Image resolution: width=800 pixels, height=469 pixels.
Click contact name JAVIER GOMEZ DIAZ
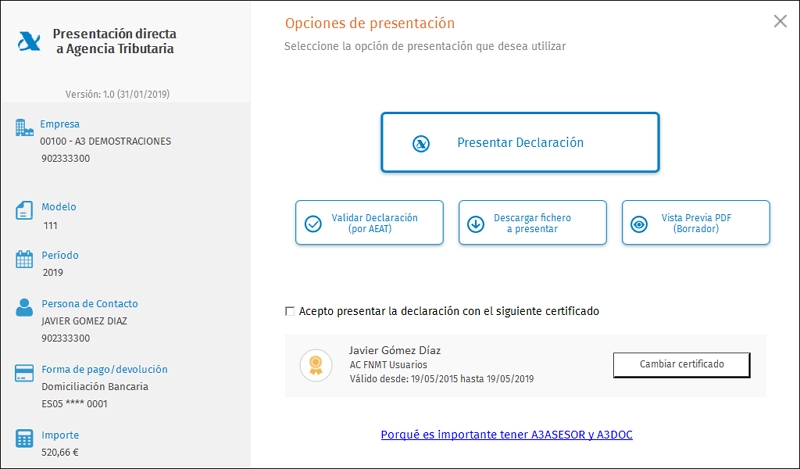pos(84,321)
